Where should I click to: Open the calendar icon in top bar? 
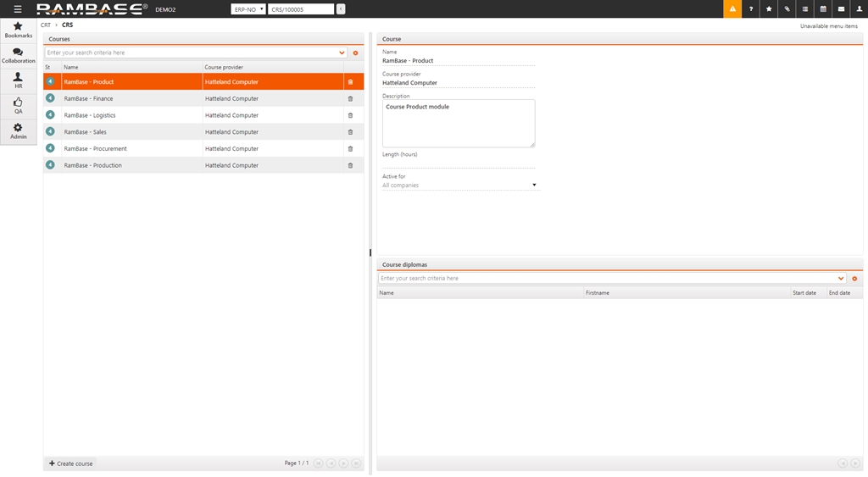click(x=823, y=9)
